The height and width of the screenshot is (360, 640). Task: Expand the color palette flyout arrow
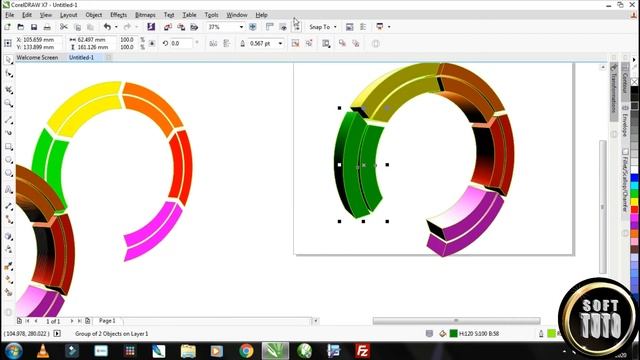634,60
